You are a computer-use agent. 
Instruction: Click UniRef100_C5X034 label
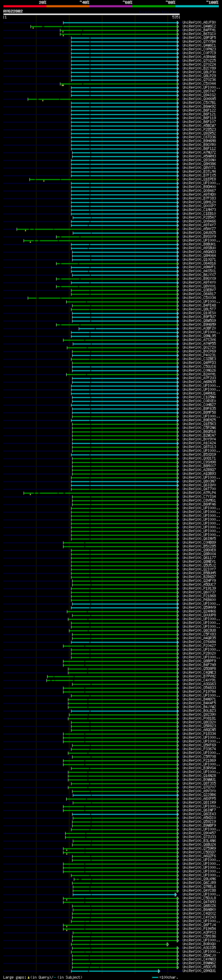click(199, 298)
